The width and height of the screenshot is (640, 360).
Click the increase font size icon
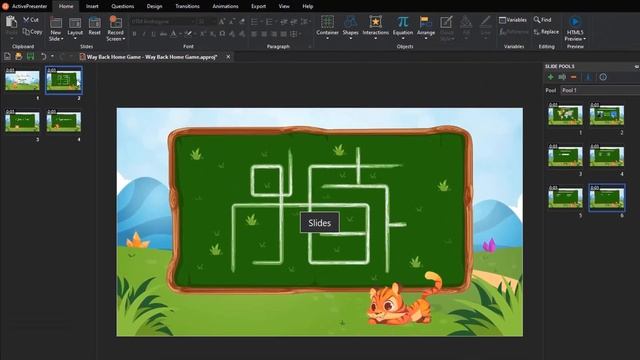click(x=222, y=22)
